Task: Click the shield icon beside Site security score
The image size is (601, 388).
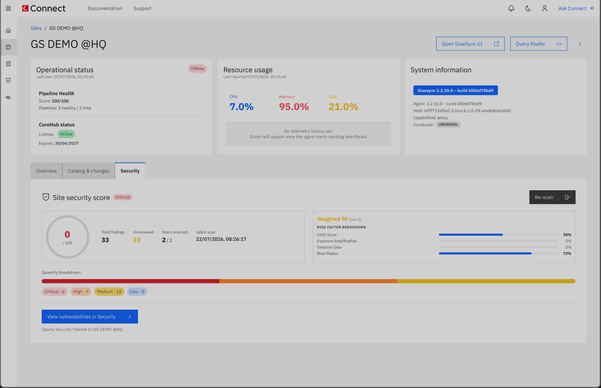Action: tap(46, 197)
